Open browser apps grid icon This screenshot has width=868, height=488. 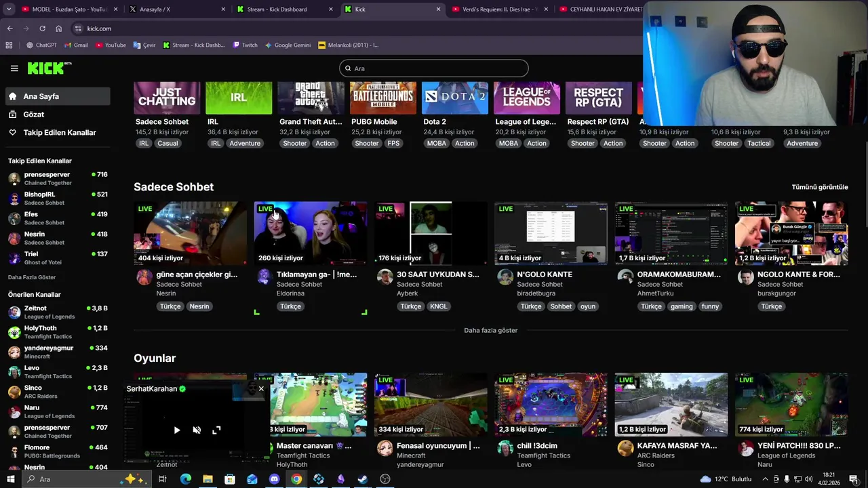pyautogui.click(x=9, y=45)
